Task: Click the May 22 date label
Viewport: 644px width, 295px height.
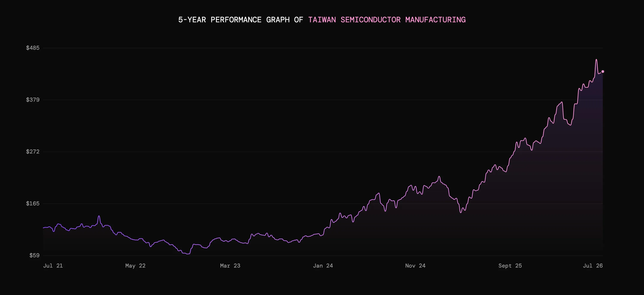Action: [135, 266]
